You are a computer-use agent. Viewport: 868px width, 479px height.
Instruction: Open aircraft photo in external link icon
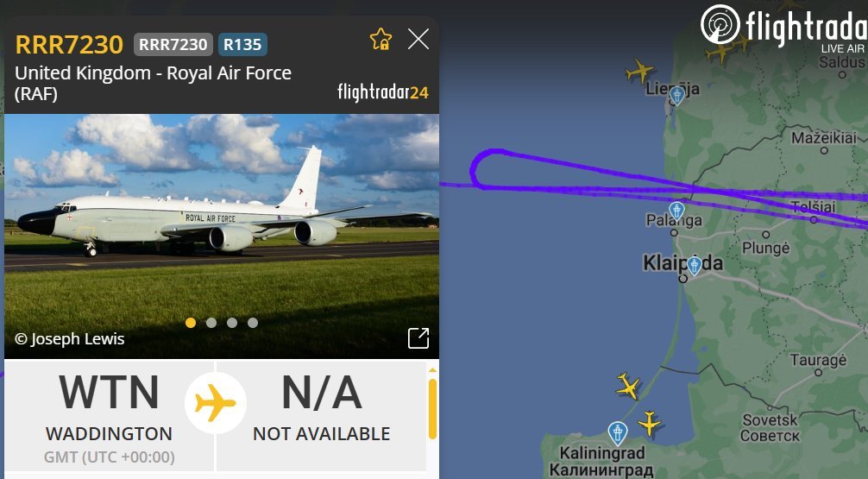pyautogui.click(x=418, y=337)
